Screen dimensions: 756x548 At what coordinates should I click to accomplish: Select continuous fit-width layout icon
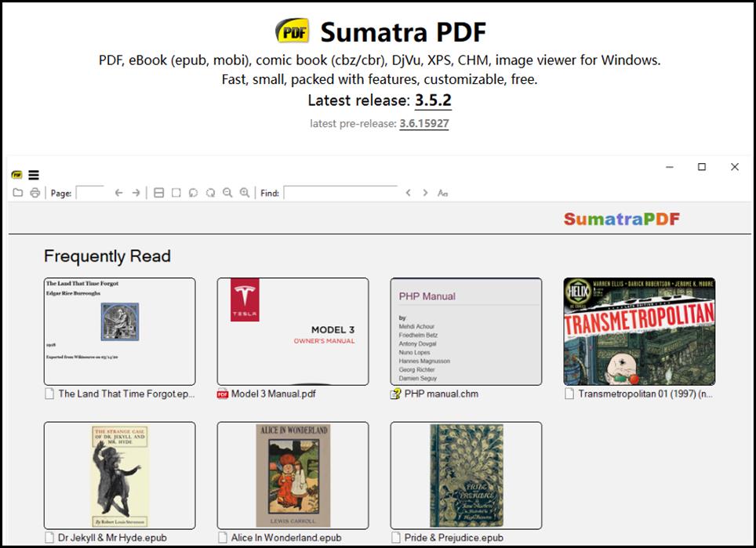click(x=158, y=193)
